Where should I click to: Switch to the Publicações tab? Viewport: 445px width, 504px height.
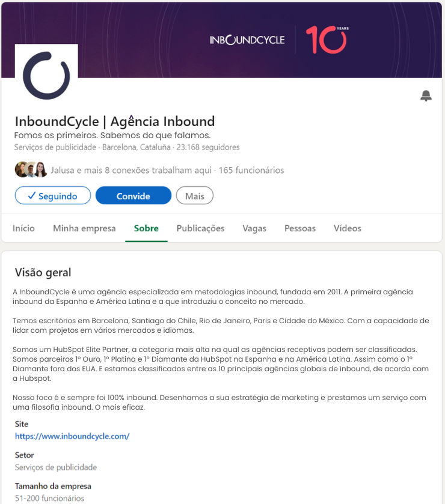tap(199, 229)
